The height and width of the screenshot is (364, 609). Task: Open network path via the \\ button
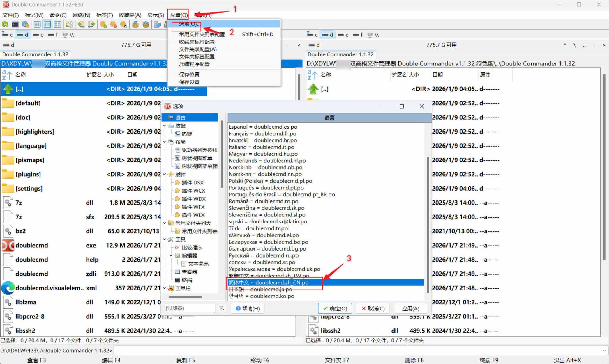click(72, 34)
